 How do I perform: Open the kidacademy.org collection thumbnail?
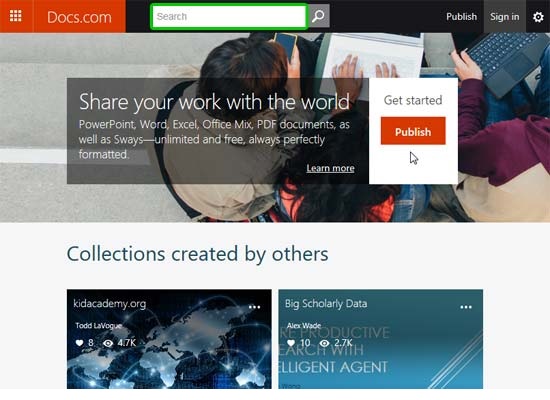coord(169,339)
